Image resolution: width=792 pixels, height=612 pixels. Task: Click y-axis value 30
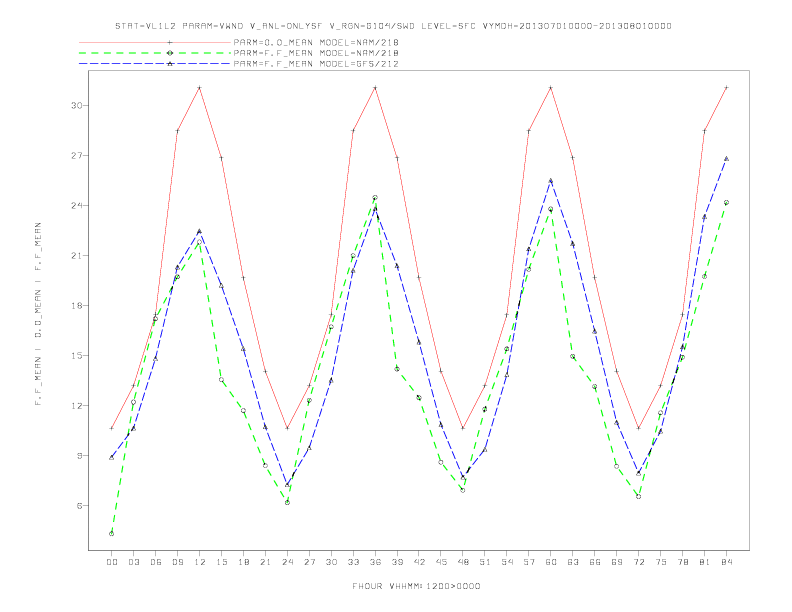76,106
